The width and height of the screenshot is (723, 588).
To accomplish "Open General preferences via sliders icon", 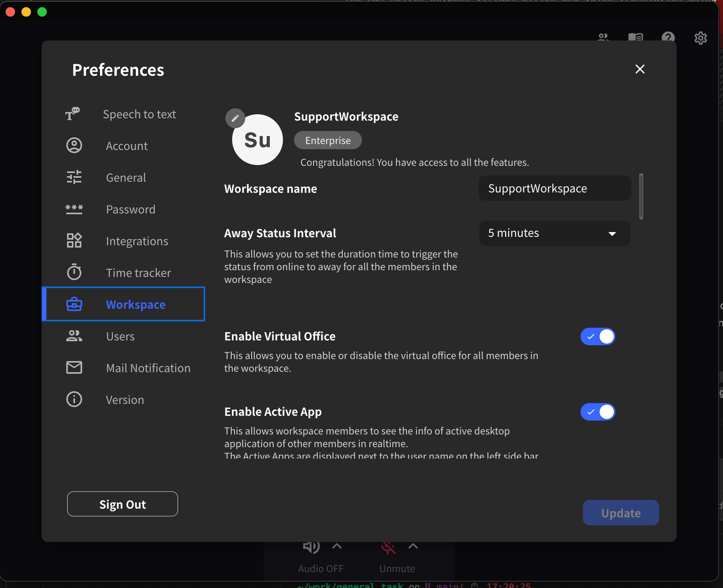I will coord(74,177).
